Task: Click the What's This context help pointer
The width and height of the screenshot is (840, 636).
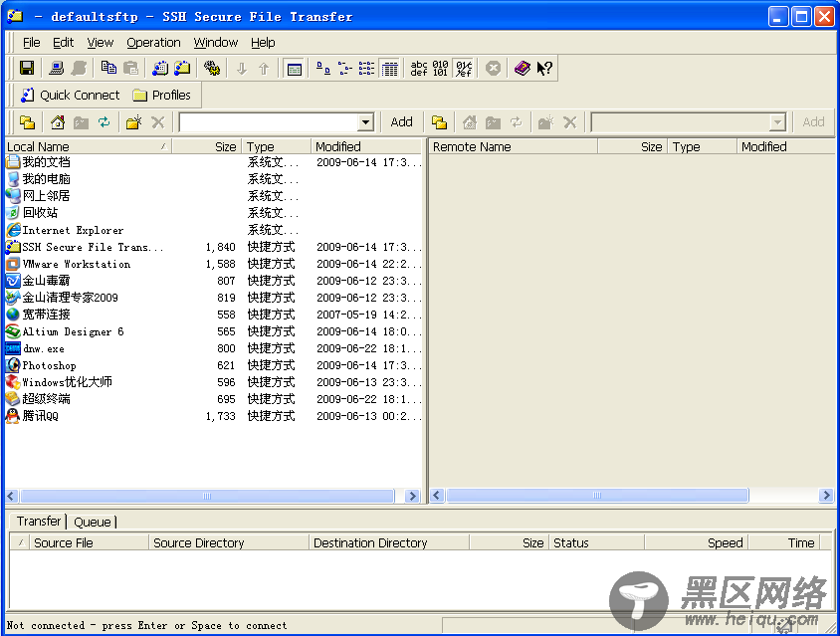Action: 544,68
